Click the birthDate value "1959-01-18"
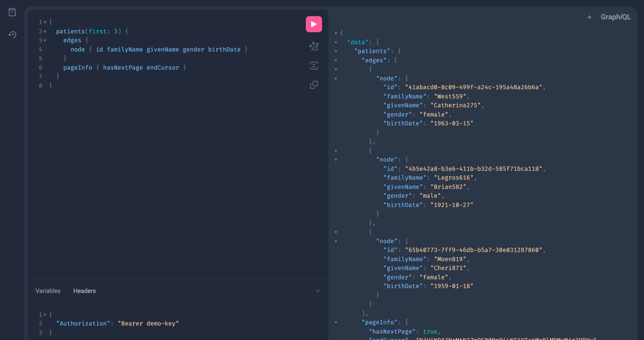The height and width of the screenshot is (340, 644). coord(452,286)
